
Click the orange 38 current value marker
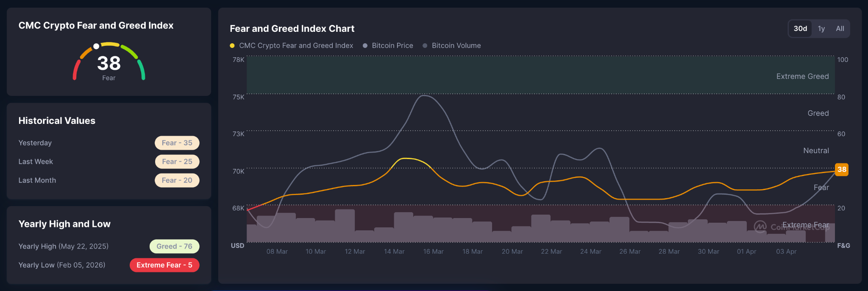(x=842, y=169)
